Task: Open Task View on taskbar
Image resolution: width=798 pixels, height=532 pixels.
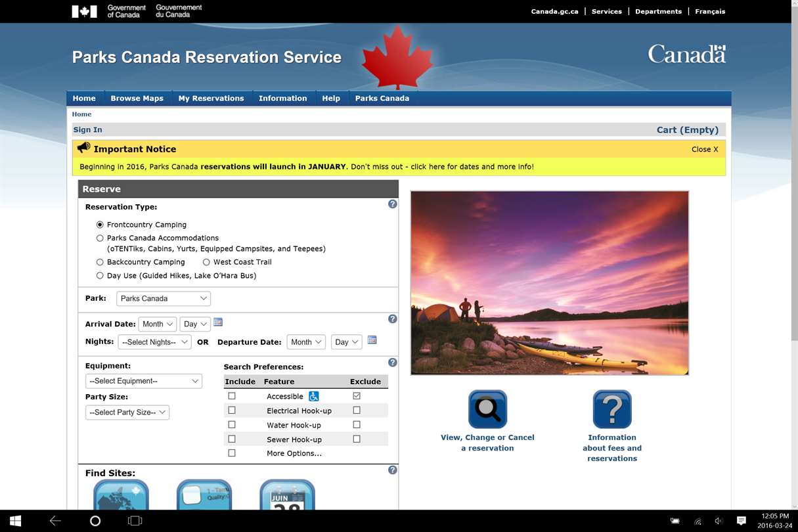Action: click(135, 521)
